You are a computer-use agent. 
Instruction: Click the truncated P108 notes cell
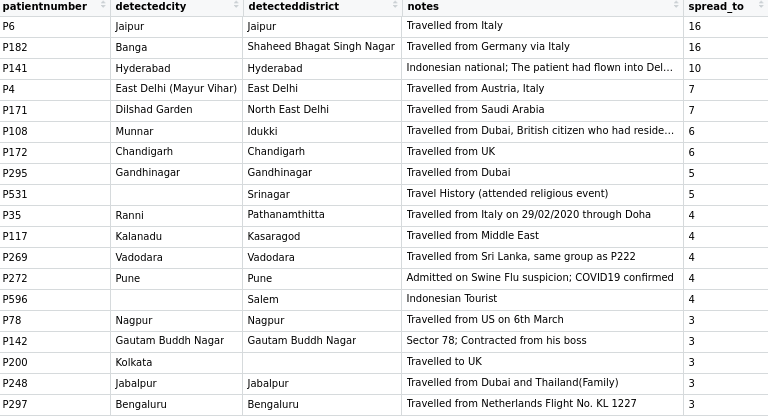click(540, 131)
